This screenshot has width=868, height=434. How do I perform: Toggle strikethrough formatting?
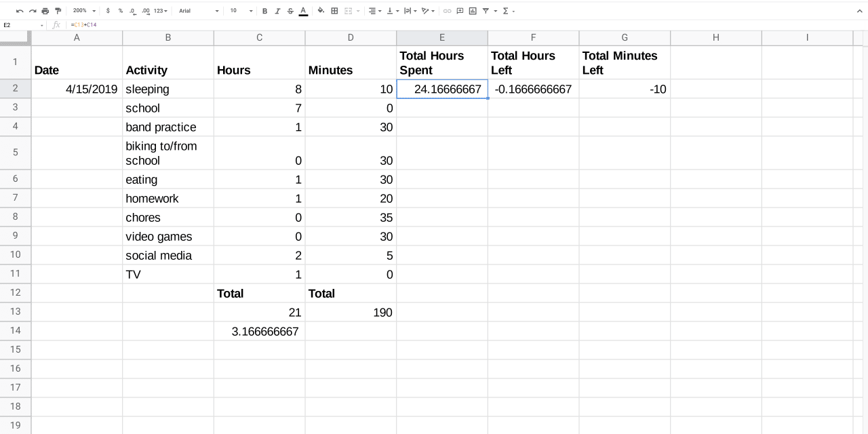click(290, 11)
